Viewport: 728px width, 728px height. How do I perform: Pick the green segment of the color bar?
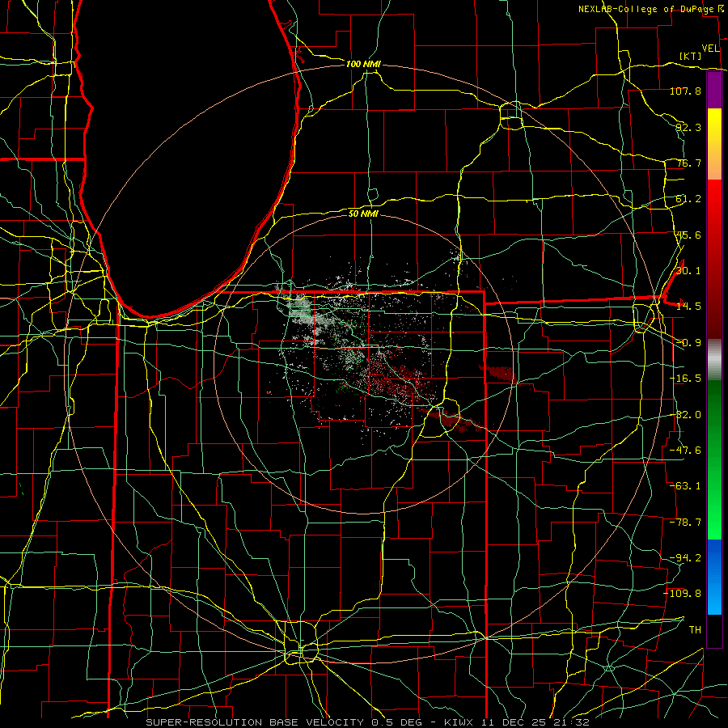[714, 459]
